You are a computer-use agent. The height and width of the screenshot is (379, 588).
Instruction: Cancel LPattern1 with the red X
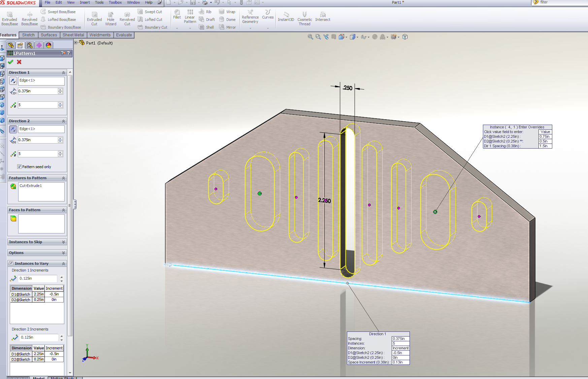tap(19, 62)
